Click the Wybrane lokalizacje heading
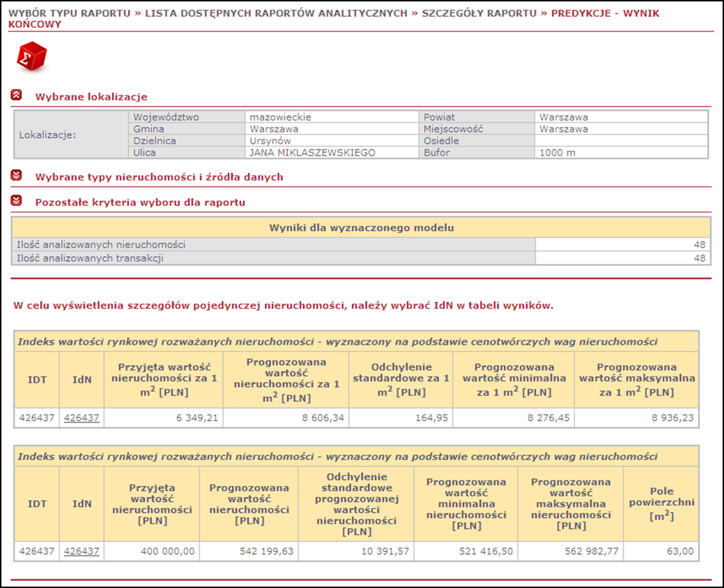Screen dimensions: 724x588 tap(91, 97)
